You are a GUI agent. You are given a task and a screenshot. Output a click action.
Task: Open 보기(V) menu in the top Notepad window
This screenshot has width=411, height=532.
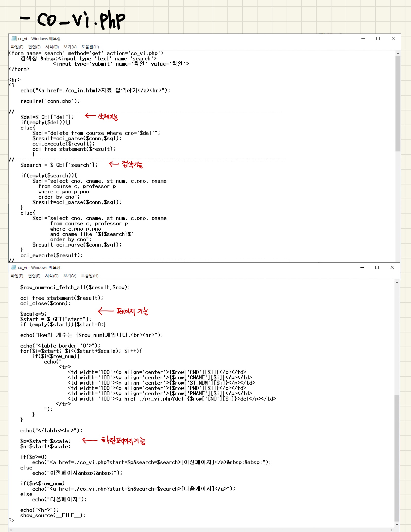pyautogui.click(x=70, y=47)
